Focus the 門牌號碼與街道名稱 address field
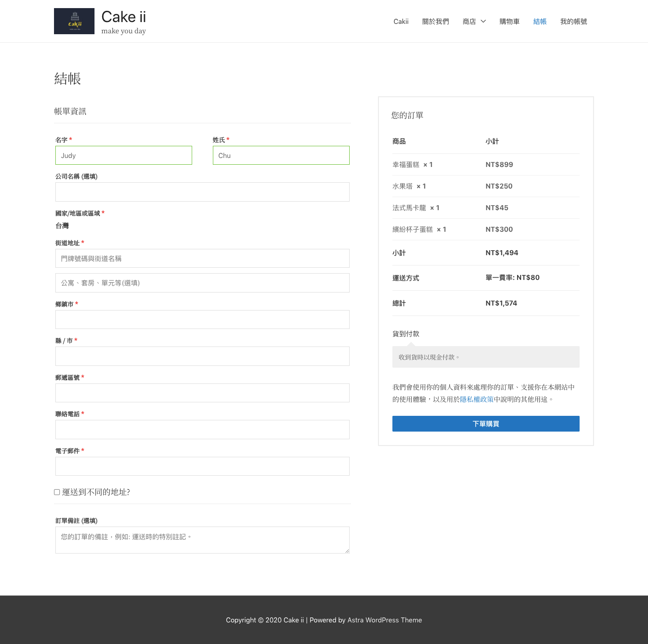 click(x=202, y=258)
